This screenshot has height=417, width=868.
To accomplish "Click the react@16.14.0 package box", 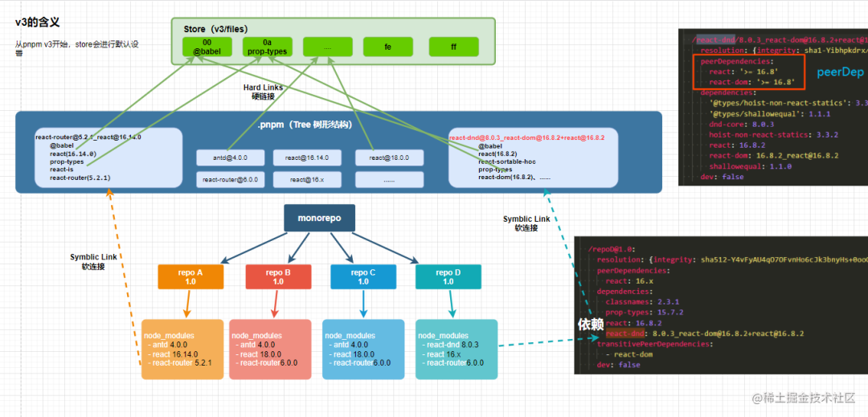I will point(307,157).
